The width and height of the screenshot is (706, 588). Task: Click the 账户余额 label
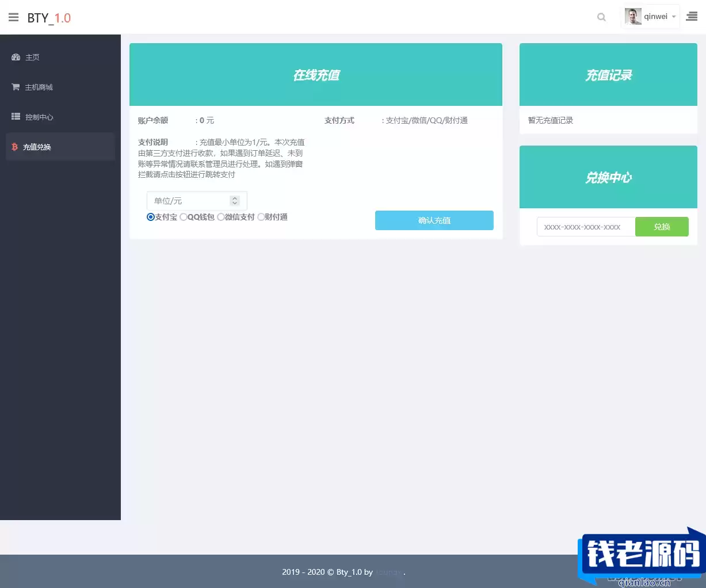click(x=153, y=120)
